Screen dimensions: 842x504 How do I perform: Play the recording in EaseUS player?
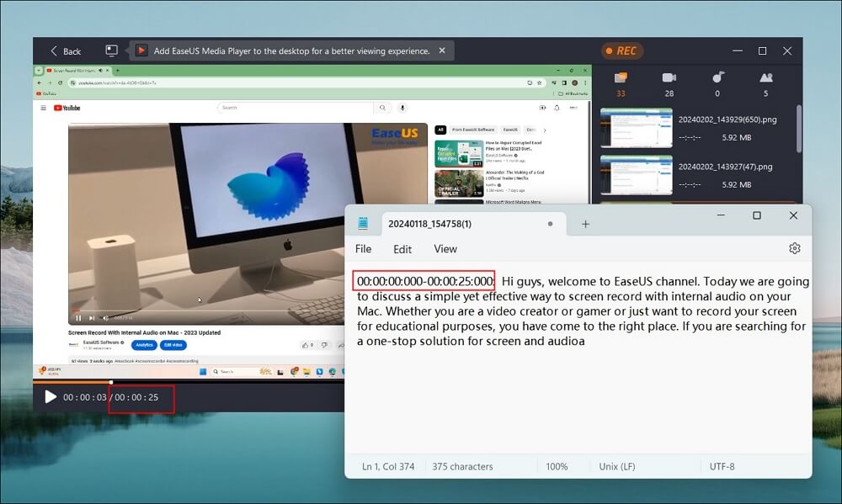click(x=51, y=397)
